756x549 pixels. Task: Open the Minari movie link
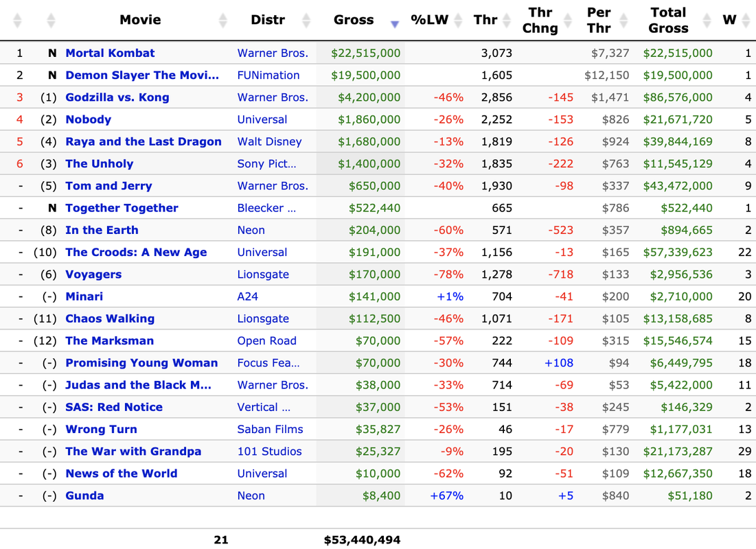tap(84, 297)
